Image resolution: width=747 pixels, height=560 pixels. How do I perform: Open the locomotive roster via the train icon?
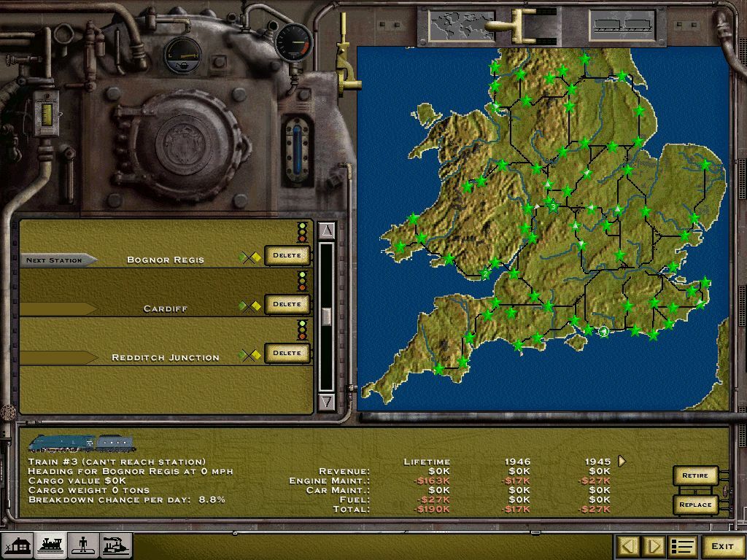pos(52,545)
